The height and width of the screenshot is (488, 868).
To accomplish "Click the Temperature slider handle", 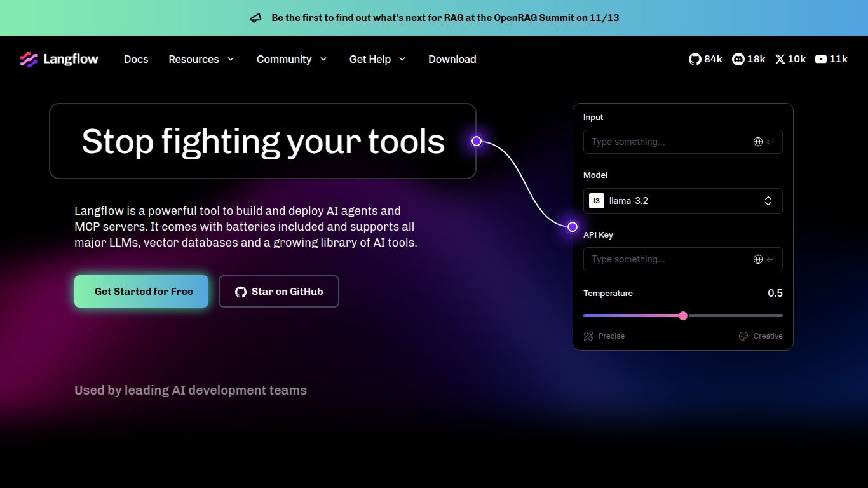I will coord(683,316).
